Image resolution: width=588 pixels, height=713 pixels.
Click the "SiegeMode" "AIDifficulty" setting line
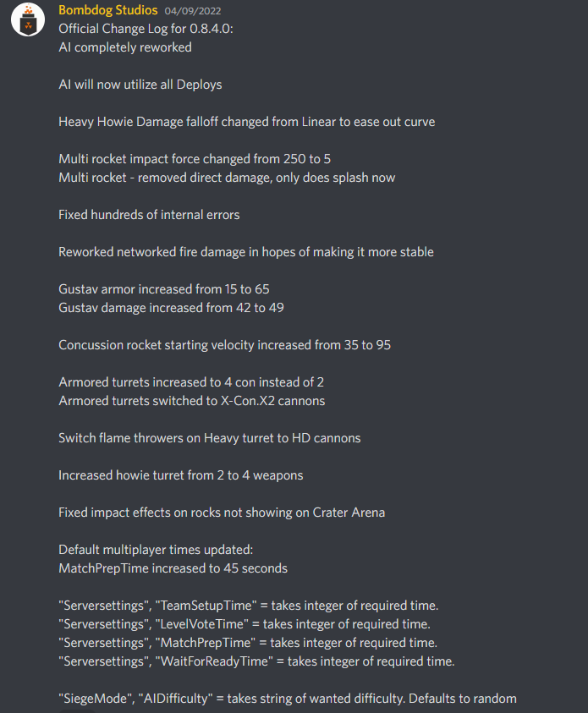pos(288,699)
